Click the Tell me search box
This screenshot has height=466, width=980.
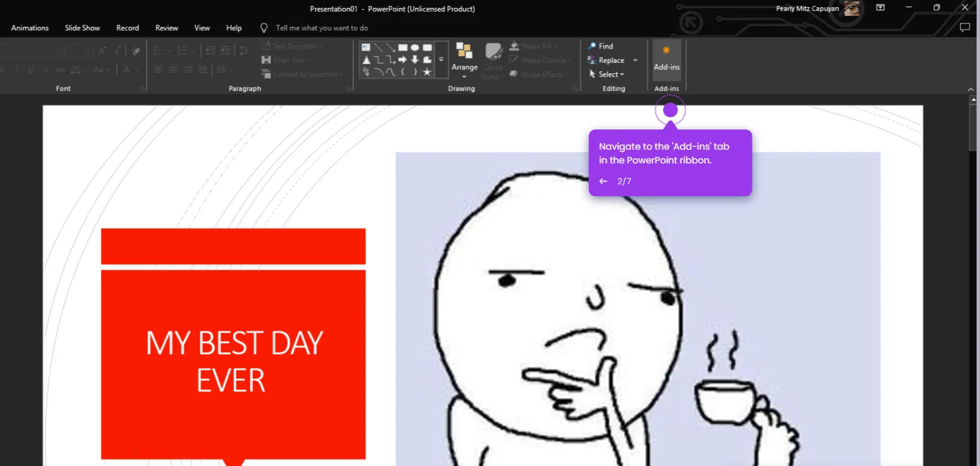(x=322, y=28)
